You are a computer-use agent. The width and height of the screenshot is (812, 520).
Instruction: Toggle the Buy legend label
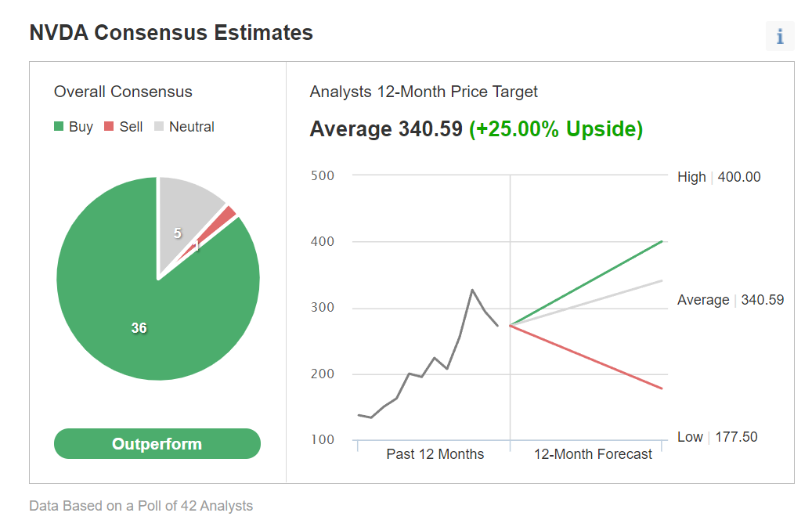pos(81,127)
